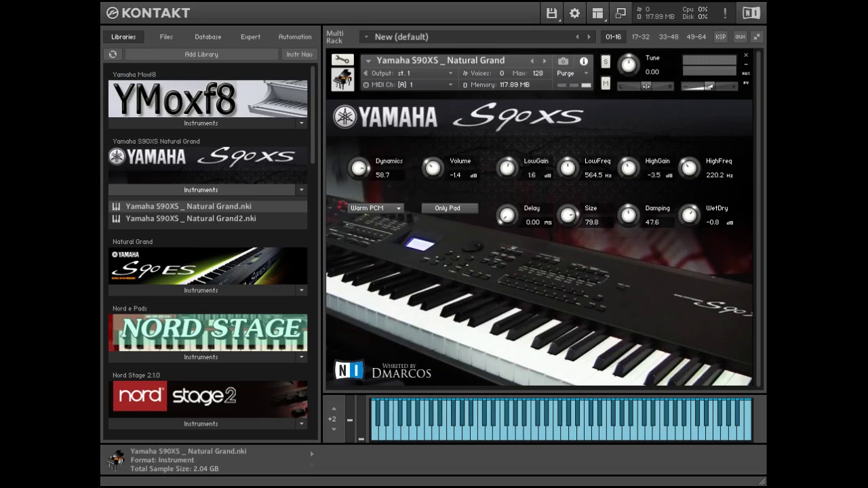Collapse all instruments with the minimize arrows icon
The height and width of the screenshot is (488, 868).
[x=757, y=37]
